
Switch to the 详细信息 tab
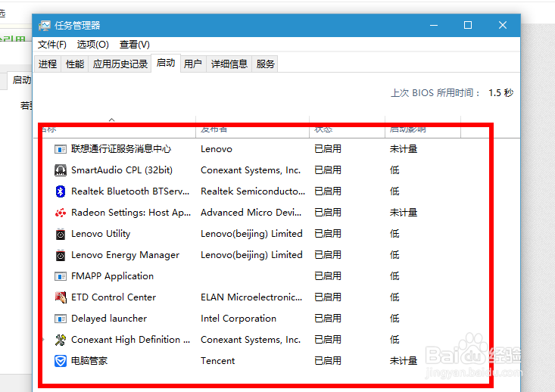[x=229, y=64]
